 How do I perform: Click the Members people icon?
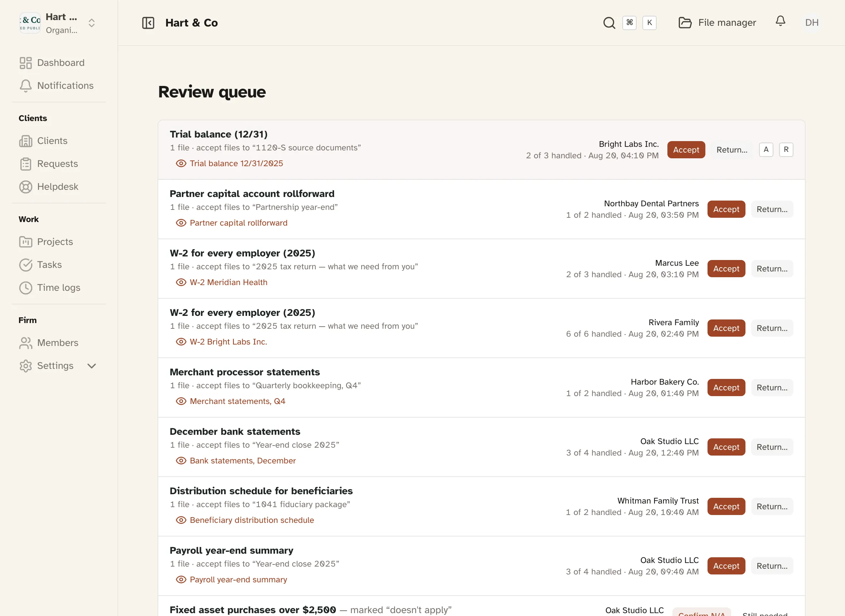[x=25, y=343]
